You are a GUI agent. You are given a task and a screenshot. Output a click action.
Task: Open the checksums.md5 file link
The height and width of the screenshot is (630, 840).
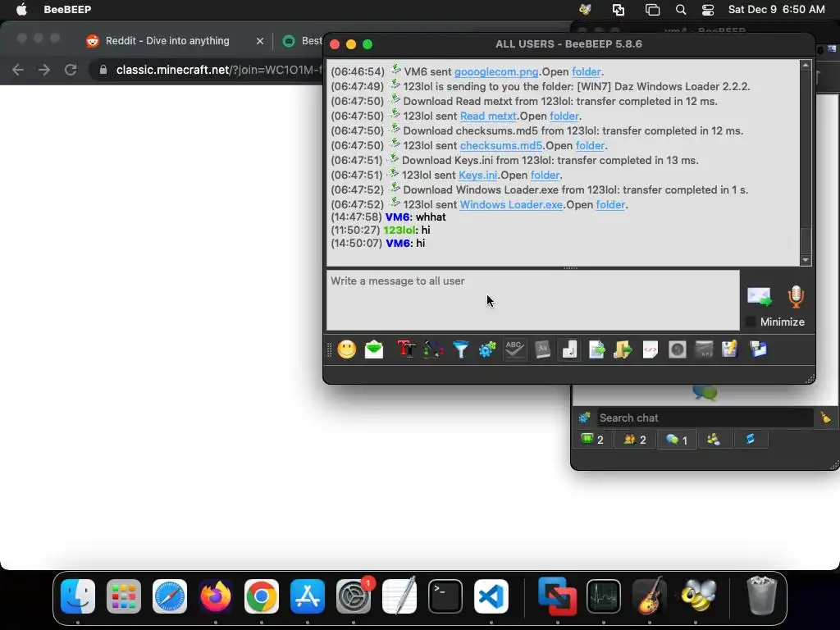[501, 146]
